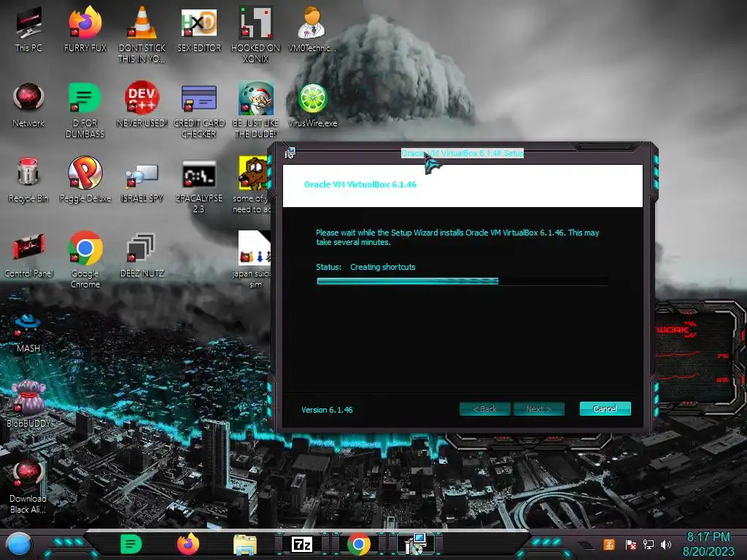Click the Creating shortcuts status text
The width and height of the screenshot is (747, 560).
coord(382,267)
